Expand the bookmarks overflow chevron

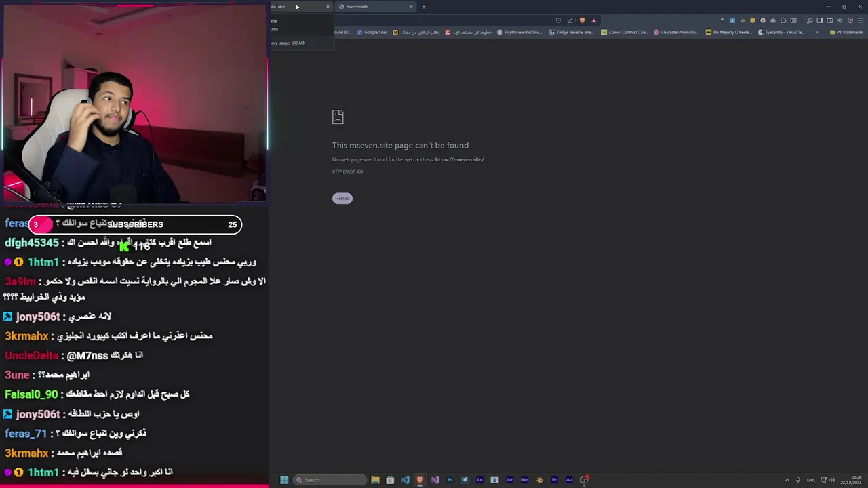817,32
